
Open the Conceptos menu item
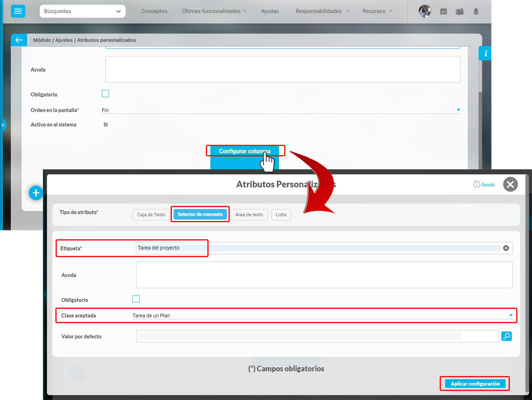coord(154,11)
